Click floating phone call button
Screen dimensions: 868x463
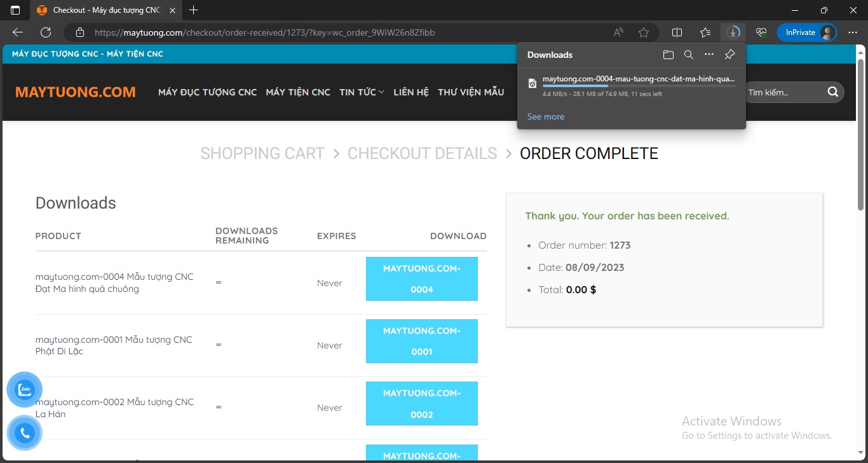tap(25, 433)
